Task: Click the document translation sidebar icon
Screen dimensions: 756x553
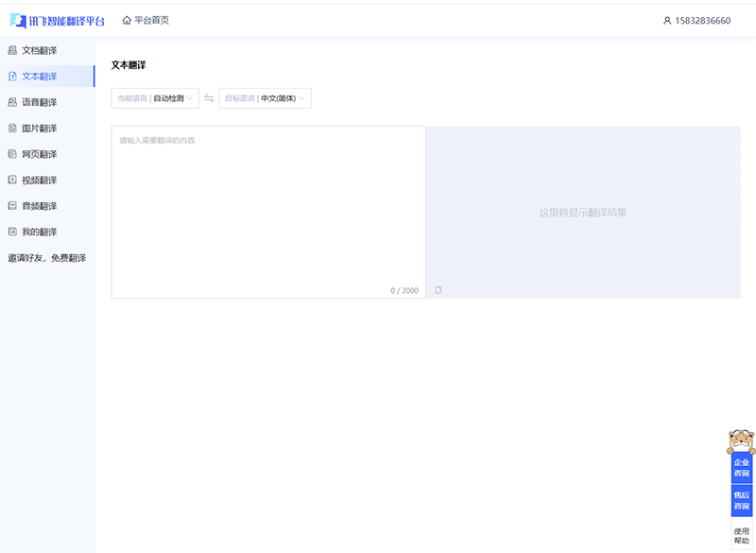Action: click(12, 50)
